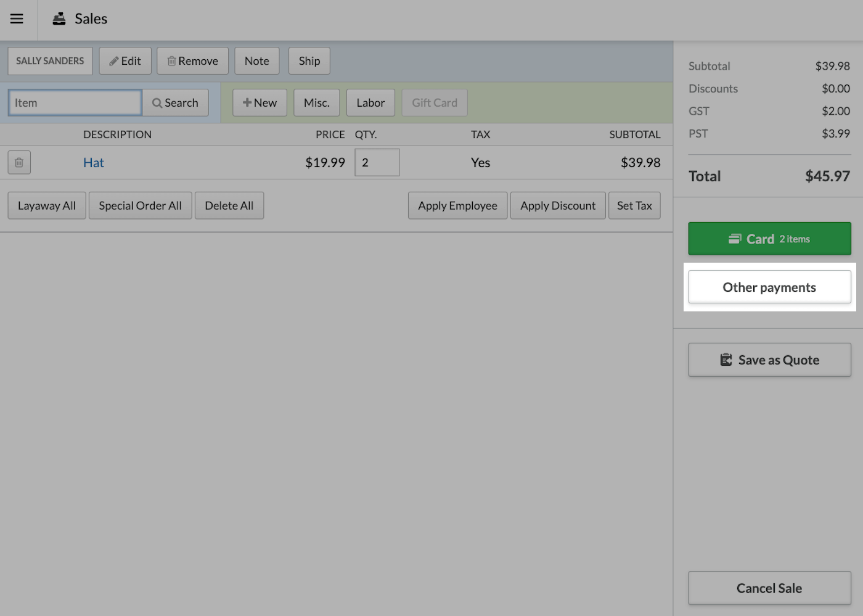The image size is (863, 616).
Task: Add a Labor charge
Action: (370, 103)
